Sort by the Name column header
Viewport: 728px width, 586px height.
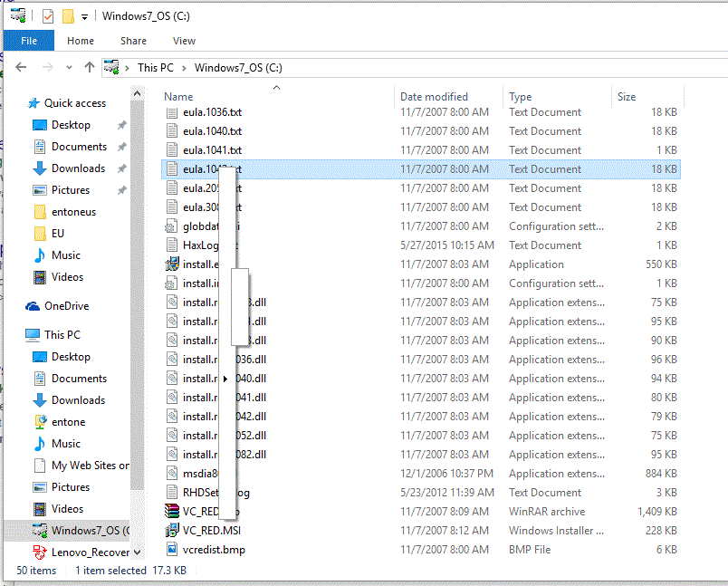pos(178,97)
